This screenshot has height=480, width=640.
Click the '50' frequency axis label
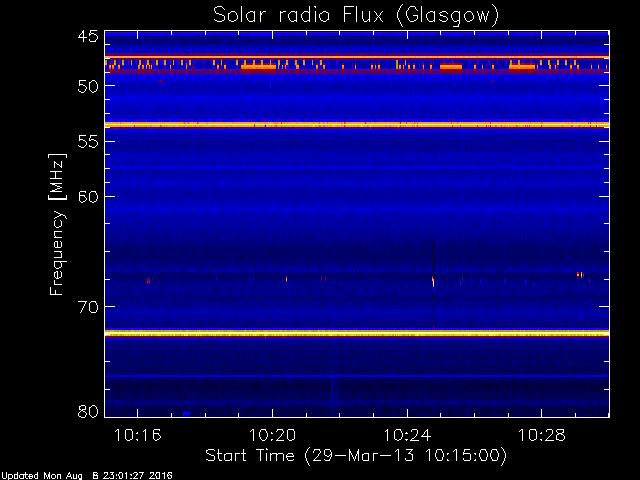[88, 86]
